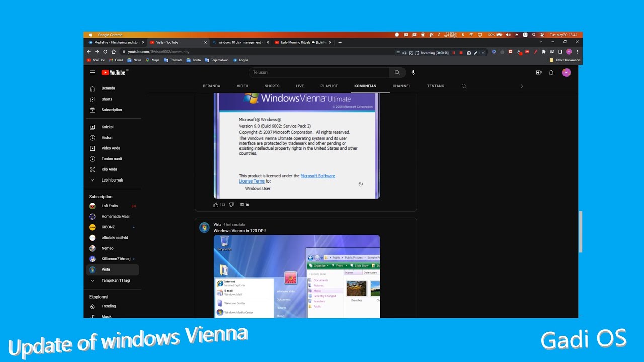Like the Windows Vienna post

(216, 205)
